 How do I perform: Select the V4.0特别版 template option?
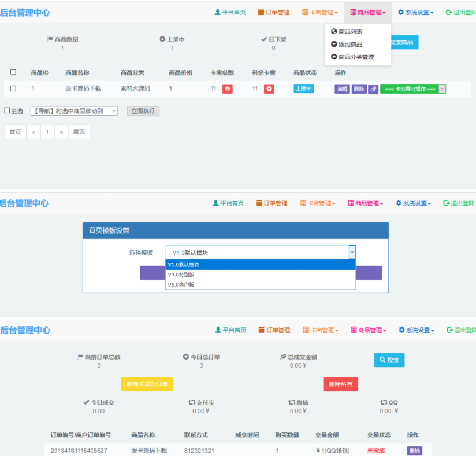tap(261, 274)
